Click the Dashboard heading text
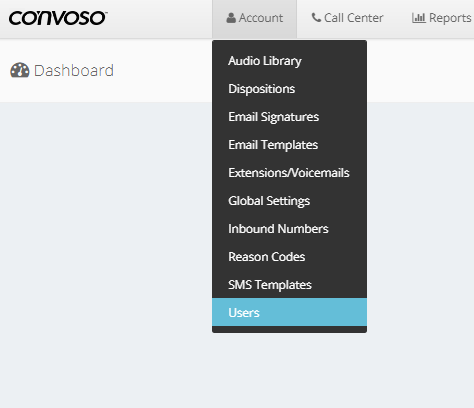The height and width of the screenshot is (408, 474). 74,71
